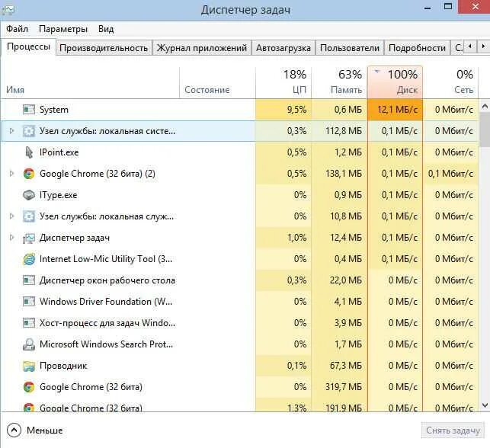The height and width of the screenshot is (448, 490).
Task: Click the Диспетчер задач process icon
Action: pos(29,238)
